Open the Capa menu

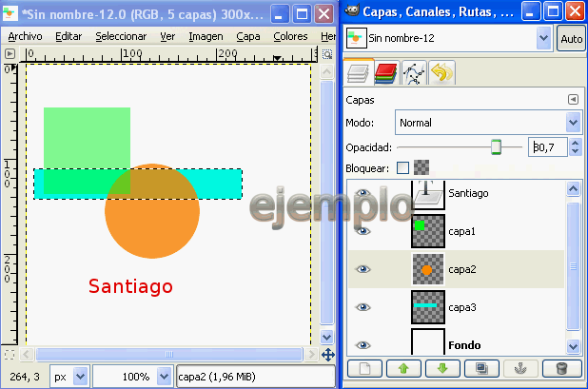(248, 36)
